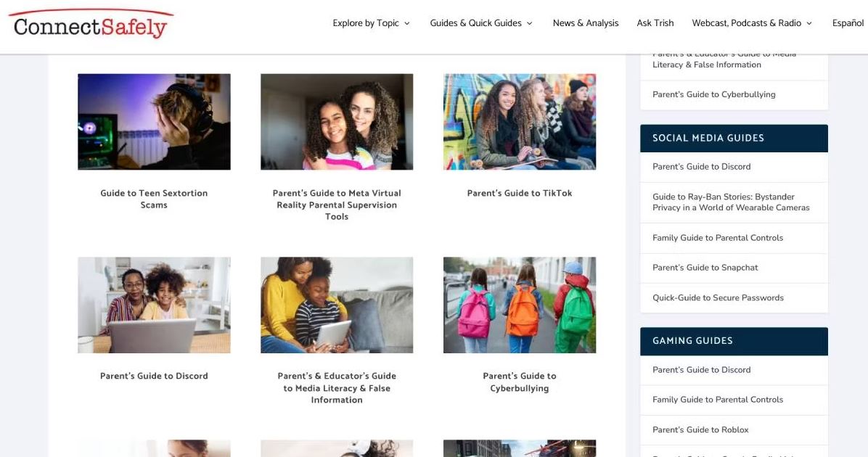Open the TikTok guide thumbnail image

click(519, 122)
